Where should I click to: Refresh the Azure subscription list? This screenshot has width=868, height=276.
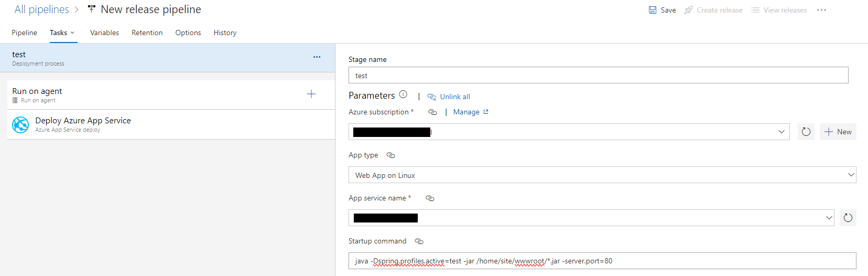[x=806, y=132]
